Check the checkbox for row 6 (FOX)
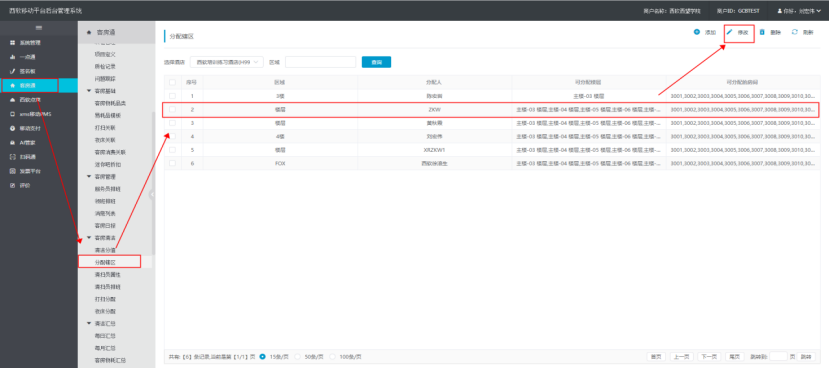830x368 pixels. 172,163
